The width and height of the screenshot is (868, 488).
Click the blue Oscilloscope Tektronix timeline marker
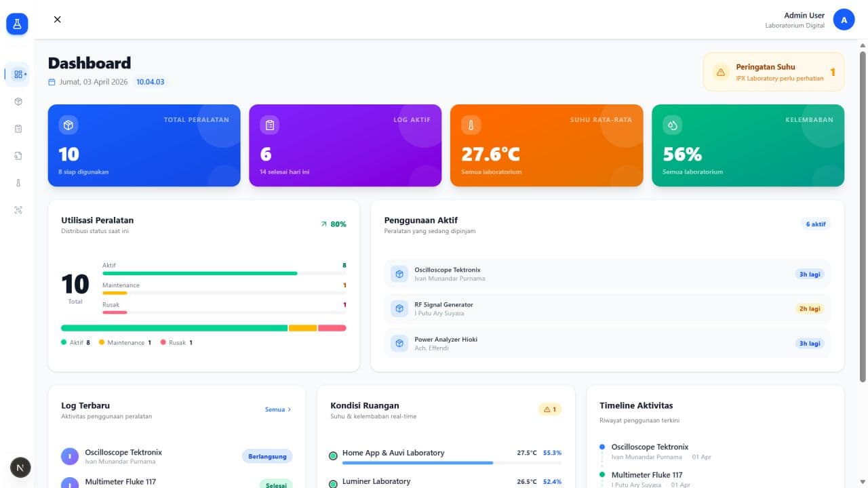(602, 447)
